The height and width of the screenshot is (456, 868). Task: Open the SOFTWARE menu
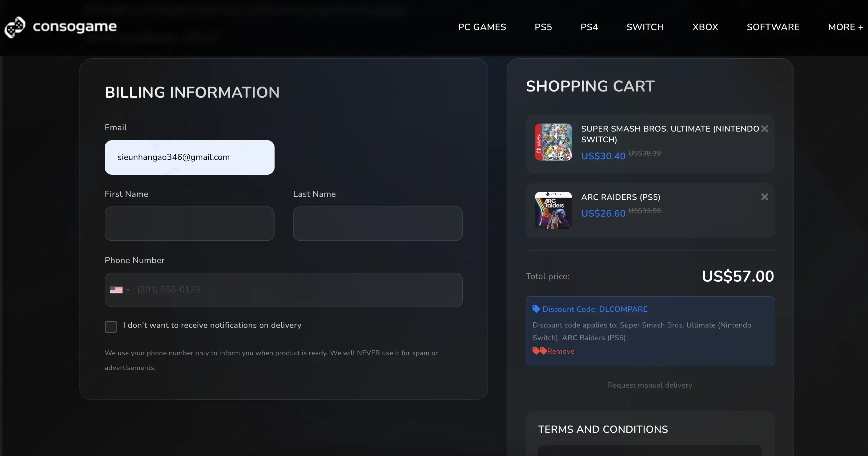tap(773, 27)
